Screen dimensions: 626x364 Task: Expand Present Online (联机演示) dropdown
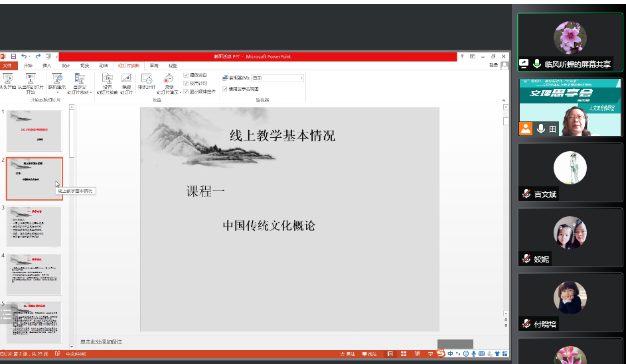tap(56, 81)
